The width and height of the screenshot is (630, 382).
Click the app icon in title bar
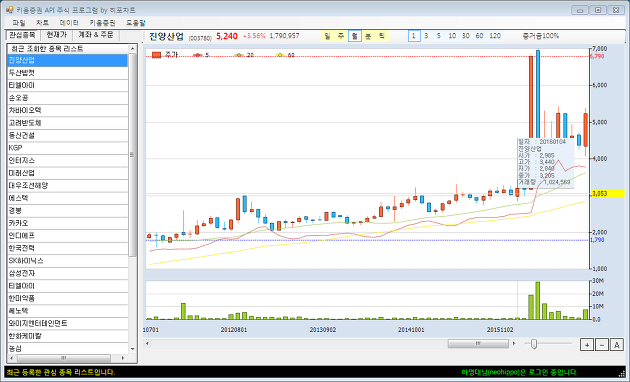pos(10,10)
